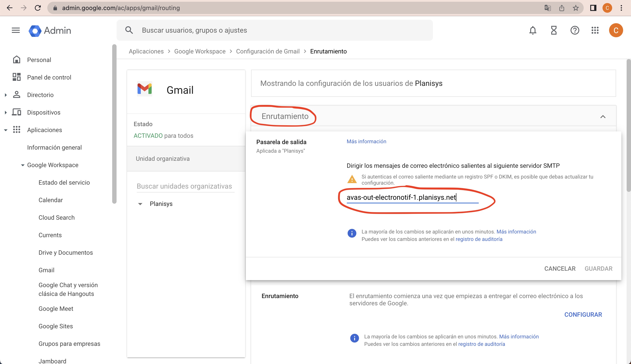Open Información general in the sidebar

pyautogui.click(x=54, y=147)
